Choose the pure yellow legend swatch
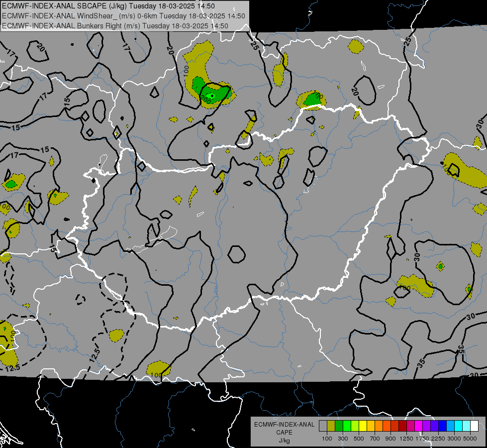The height and width of the screenshot is (448, 487). (363, 426)
